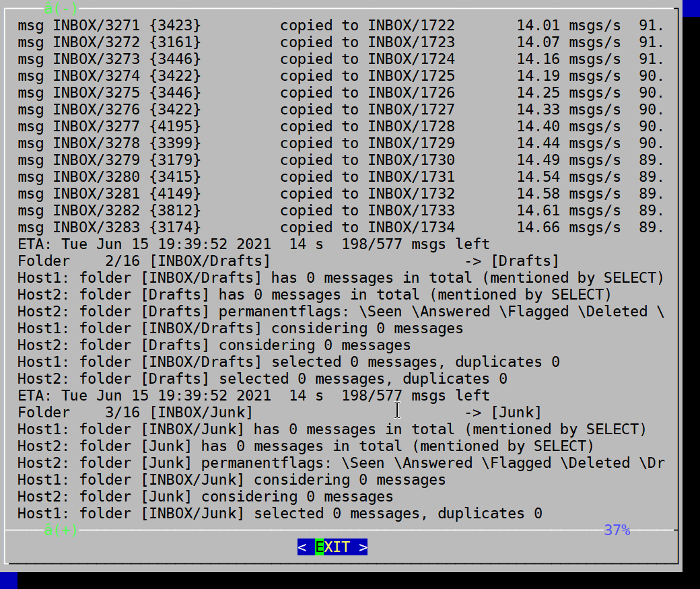700x589 pixels.
Task: Click the log line copied to INBOX/1734
Action: click(x=341, y=228)
